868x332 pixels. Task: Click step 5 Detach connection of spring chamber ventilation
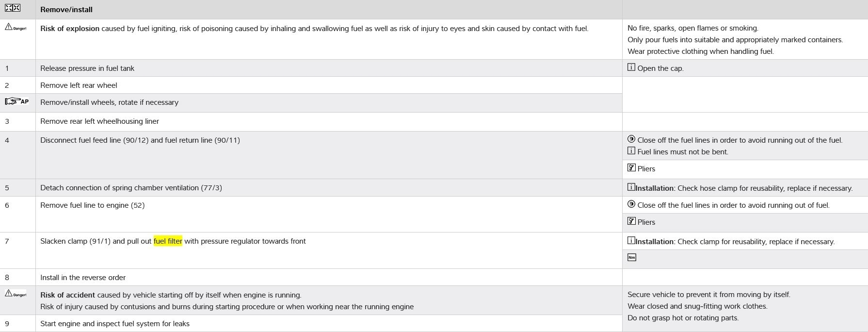point(131,188)
